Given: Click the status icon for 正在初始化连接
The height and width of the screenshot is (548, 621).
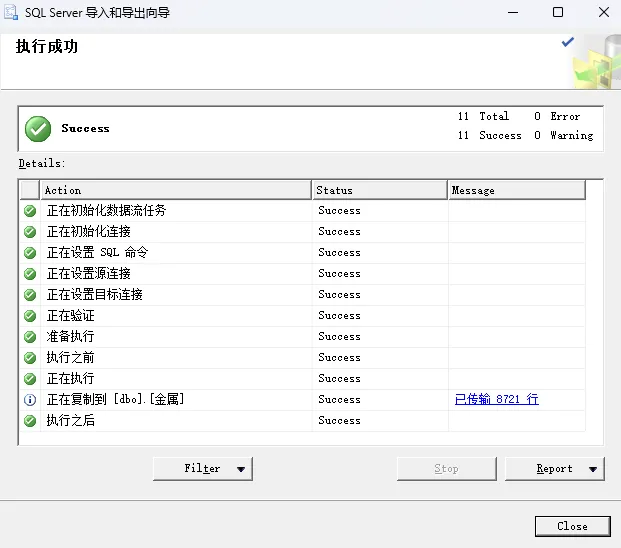Looking at the screenshot, I should click(30, 232).
